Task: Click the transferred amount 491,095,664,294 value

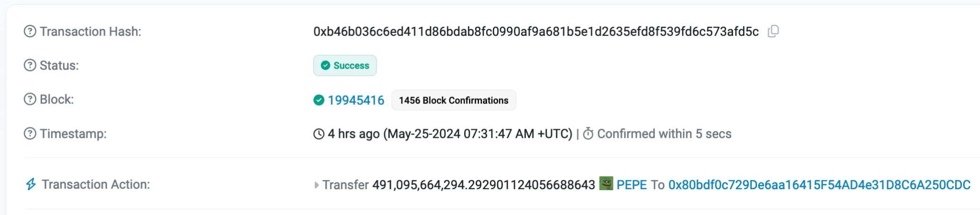Action: 483,185
